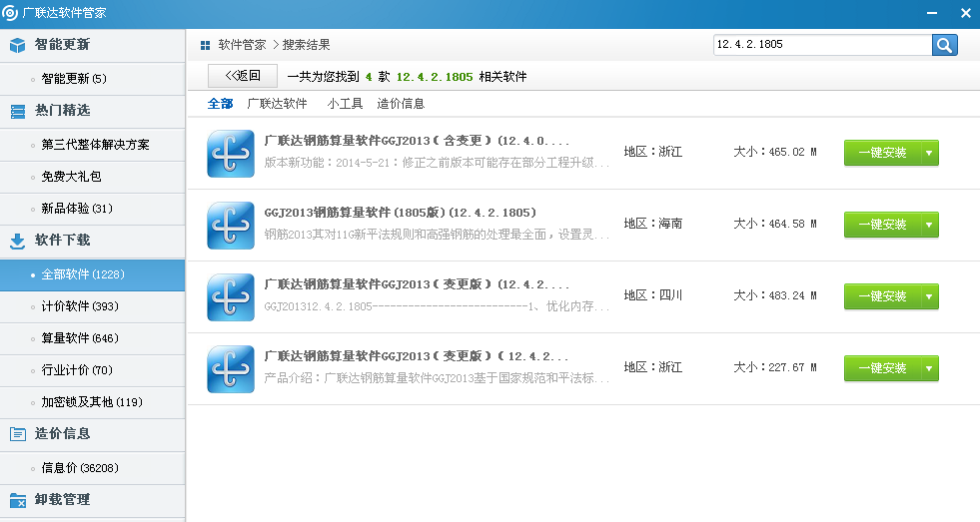980x522 pixels.
Task: Click description starting GGJ201312.4.2.1805
Action: coord(437,306)
